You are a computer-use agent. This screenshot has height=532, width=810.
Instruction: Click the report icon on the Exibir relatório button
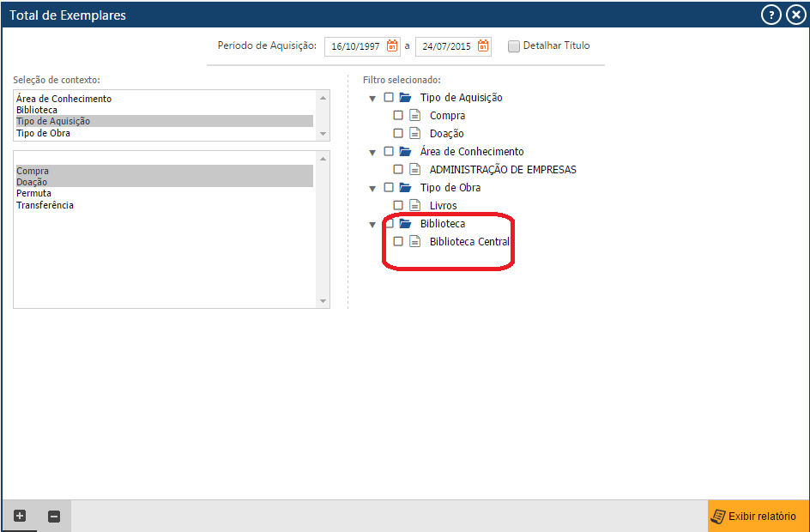(717, 516)
